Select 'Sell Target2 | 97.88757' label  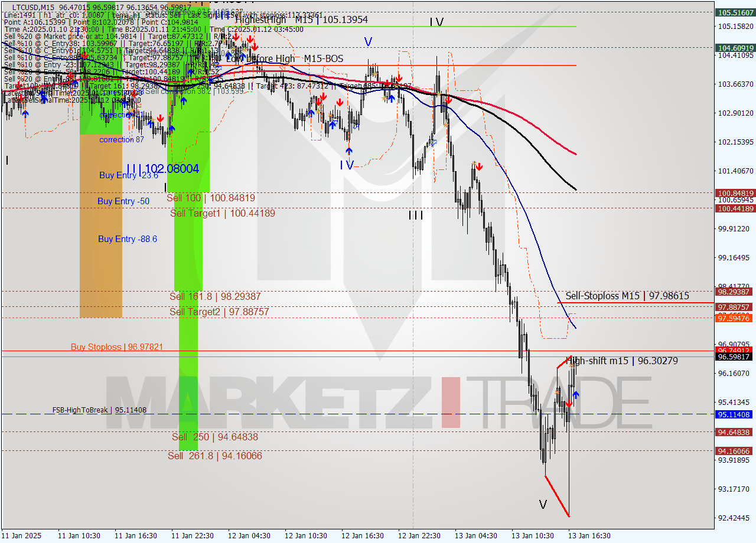219,312
